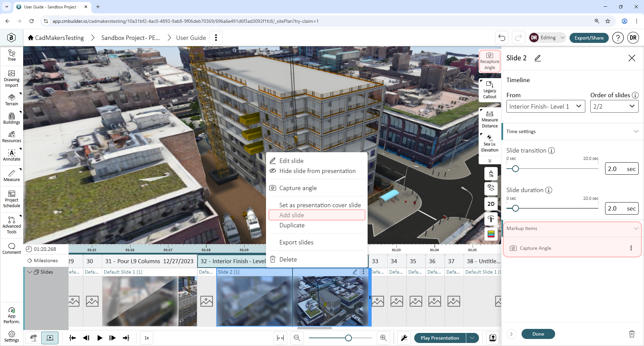Select the Terrain tool
The height and width of the screenshot is (346, 644).
pos(12,100)
